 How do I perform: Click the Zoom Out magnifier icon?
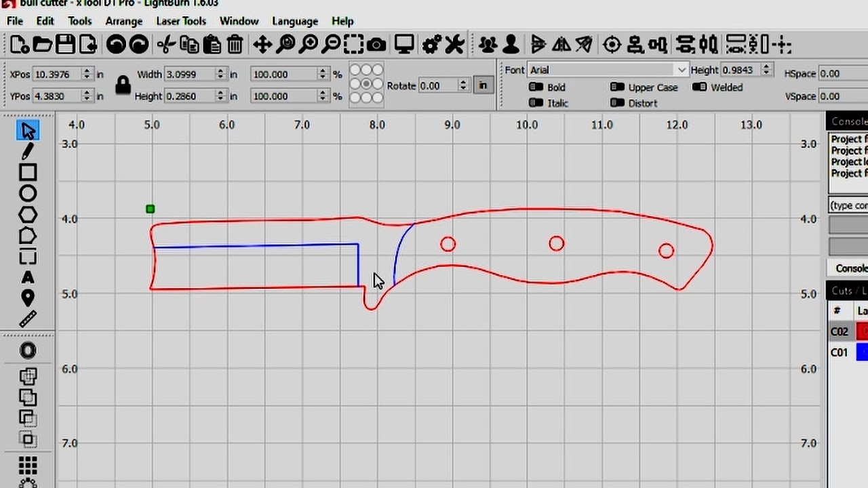330,45
